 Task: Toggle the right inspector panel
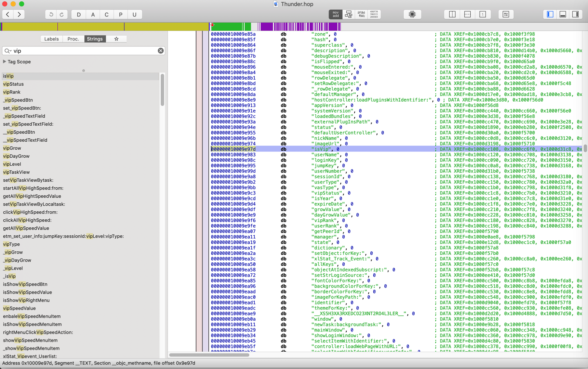tap(575, 14)
